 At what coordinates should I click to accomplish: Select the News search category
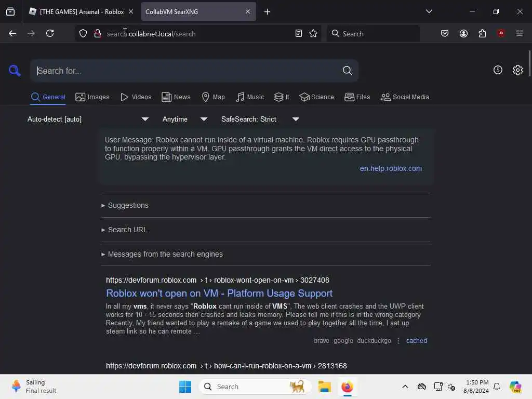(x=176, y=97)
